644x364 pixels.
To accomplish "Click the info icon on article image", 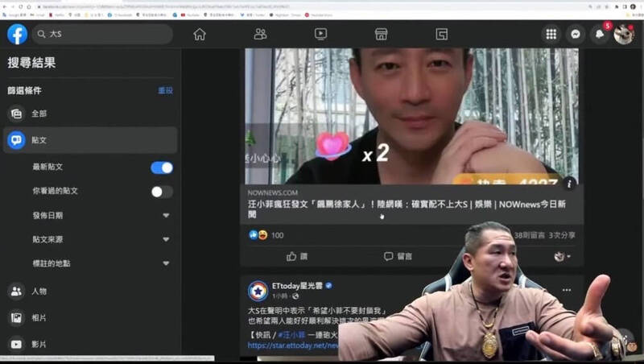I will point(569,184).
